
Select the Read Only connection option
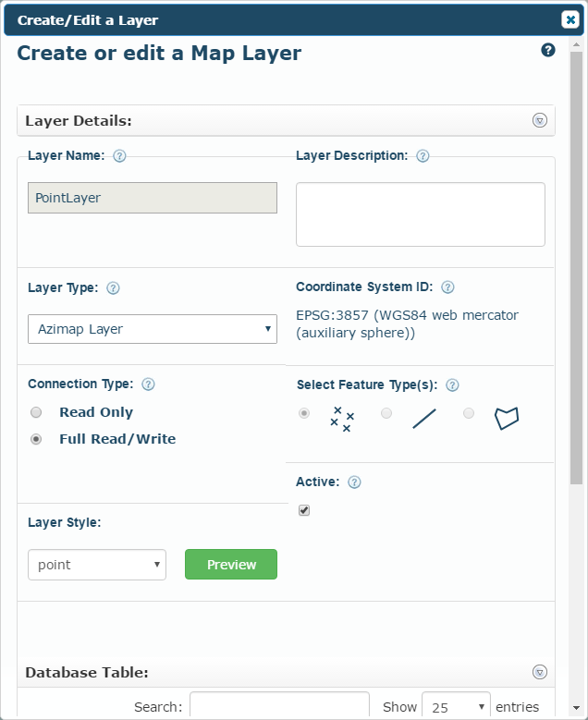click(36, 412)
